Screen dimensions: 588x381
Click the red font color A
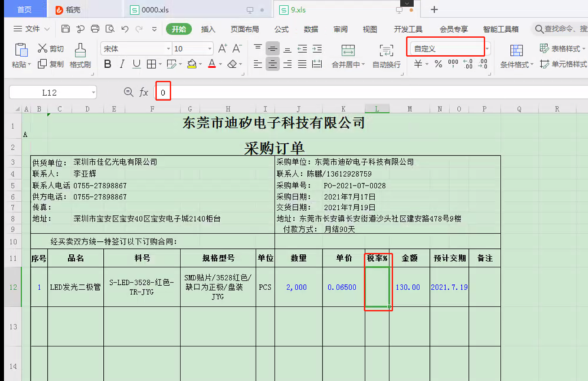coord(212,64)
